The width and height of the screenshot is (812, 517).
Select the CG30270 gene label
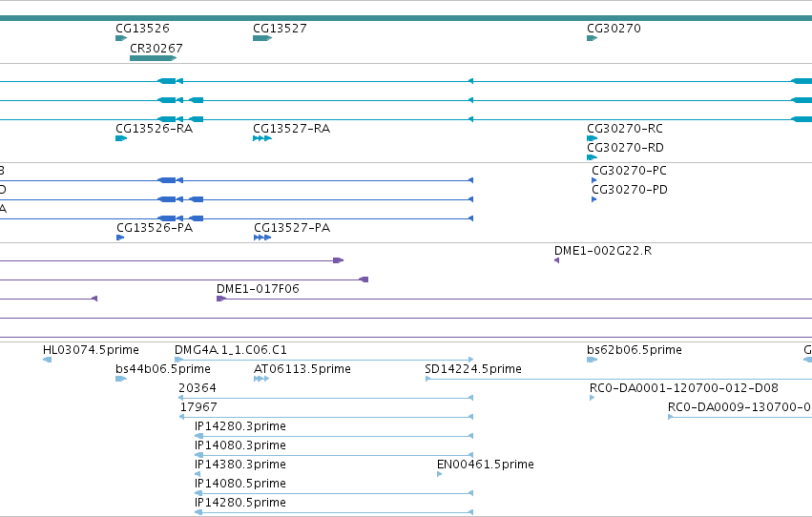pos(614,28)
